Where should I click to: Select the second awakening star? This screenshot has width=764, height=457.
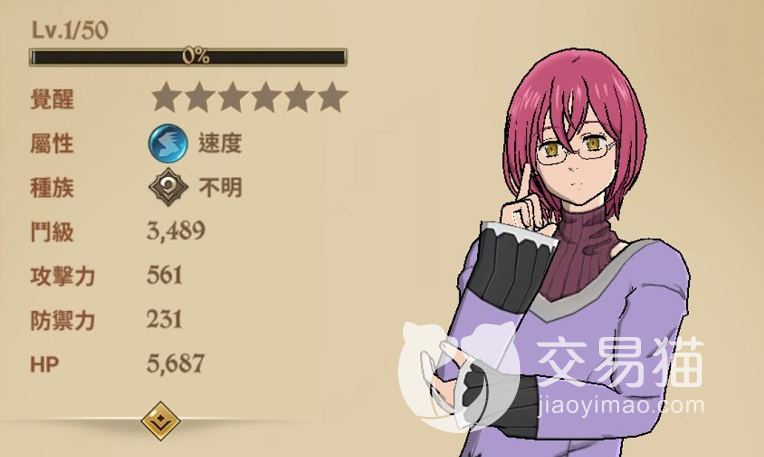(x=199, y=97)
